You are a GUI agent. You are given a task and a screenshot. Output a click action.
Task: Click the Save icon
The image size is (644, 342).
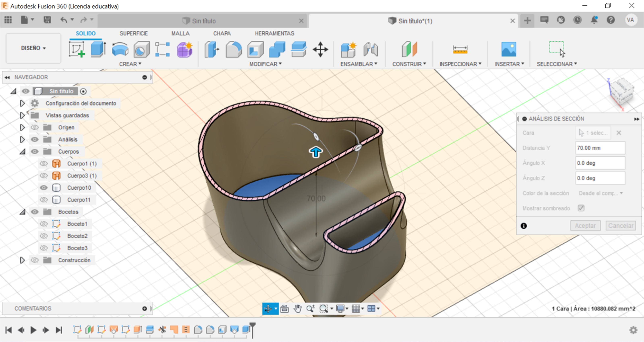pos(47,20)
